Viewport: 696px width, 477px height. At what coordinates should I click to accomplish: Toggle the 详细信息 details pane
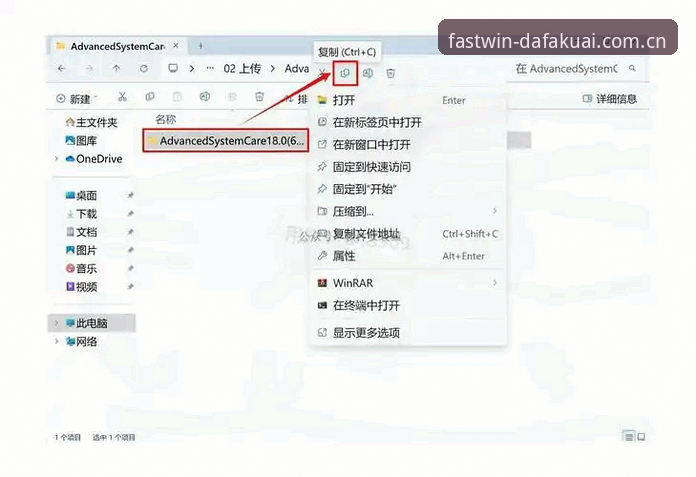pos(610,99)
